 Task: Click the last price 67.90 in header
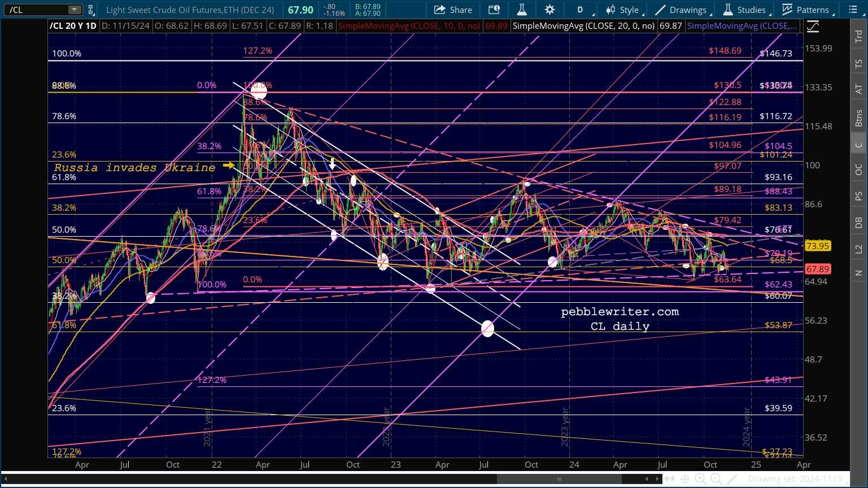pos(300,10)
